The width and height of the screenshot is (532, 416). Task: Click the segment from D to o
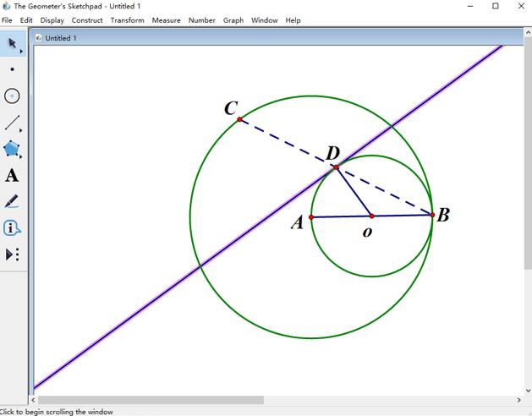[x=354, y=192]
